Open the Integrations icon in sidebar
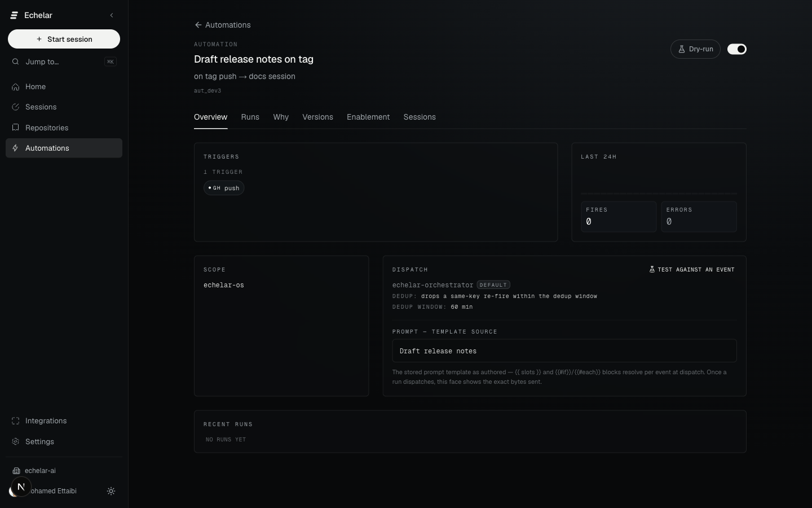The image size is (812, 508). [x=16, y=421]
